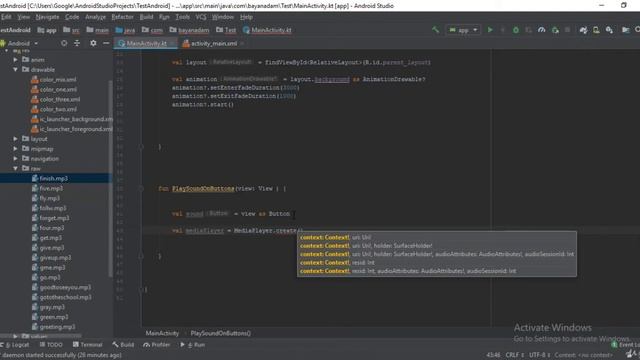
Task: Open the 4: Run tool window
Action: (x=193, y=345)
